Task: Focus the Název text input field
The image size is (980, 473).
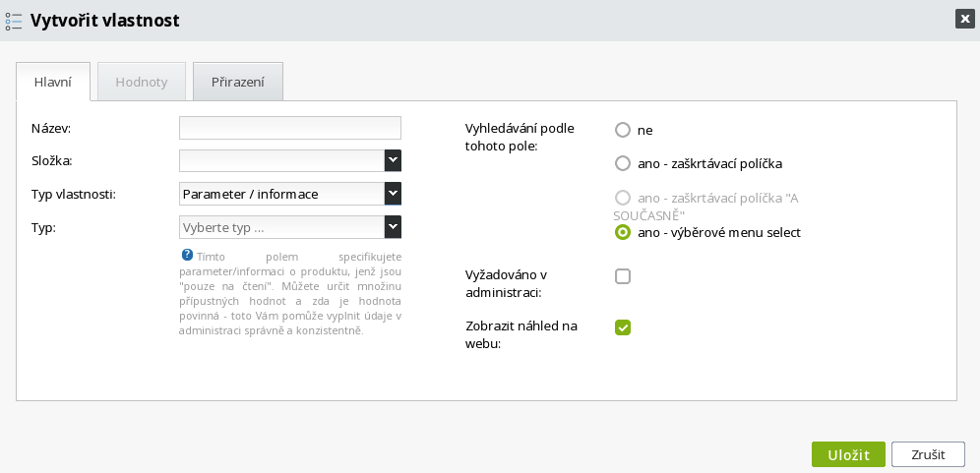Action: coord(290,128)
